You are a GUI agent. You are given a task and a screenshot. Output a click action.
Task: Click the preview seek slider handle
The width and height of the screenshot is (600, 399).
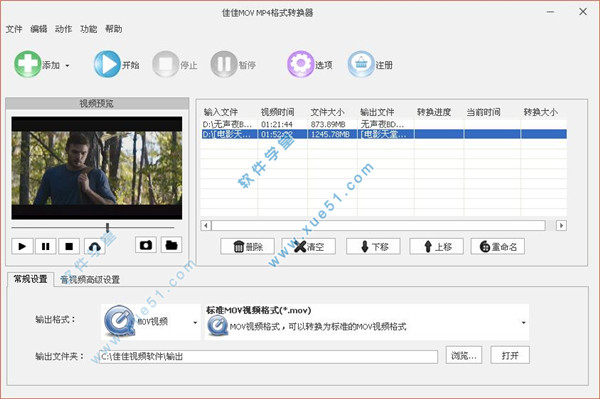[x=108, y=228]
